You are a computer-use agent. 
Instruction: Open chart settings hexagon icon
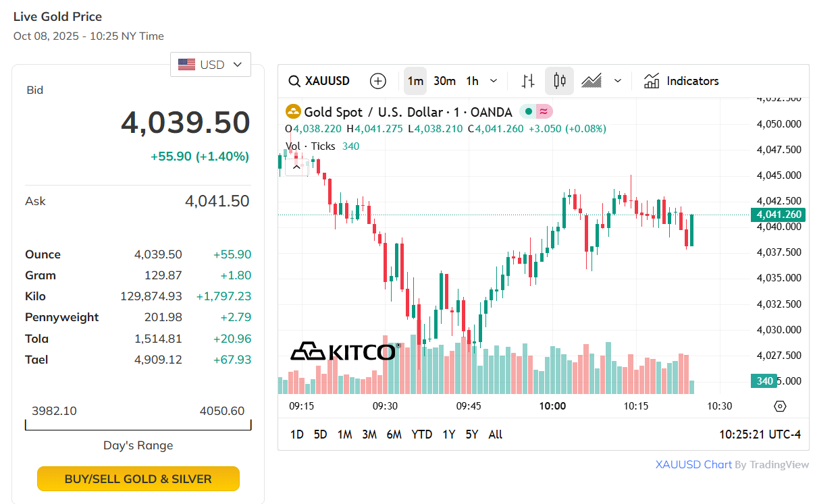pos(780,406)
